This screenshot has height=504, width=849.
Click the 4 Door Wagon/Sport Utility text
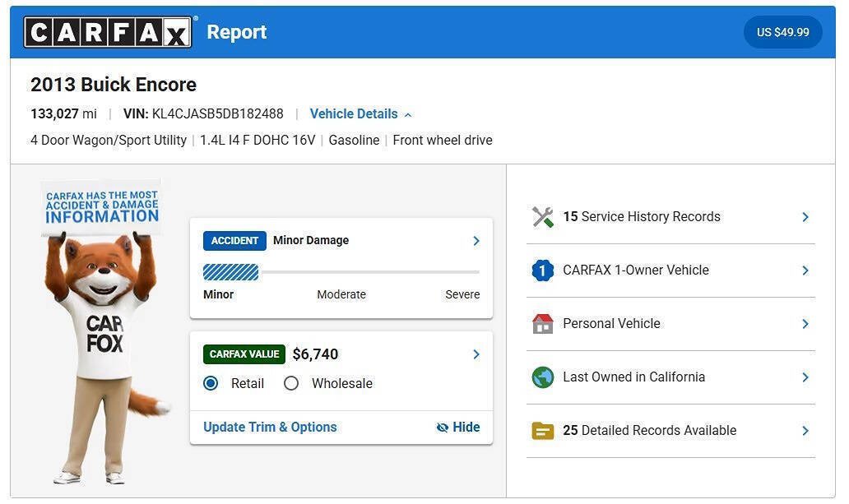(x=109, y=141)
